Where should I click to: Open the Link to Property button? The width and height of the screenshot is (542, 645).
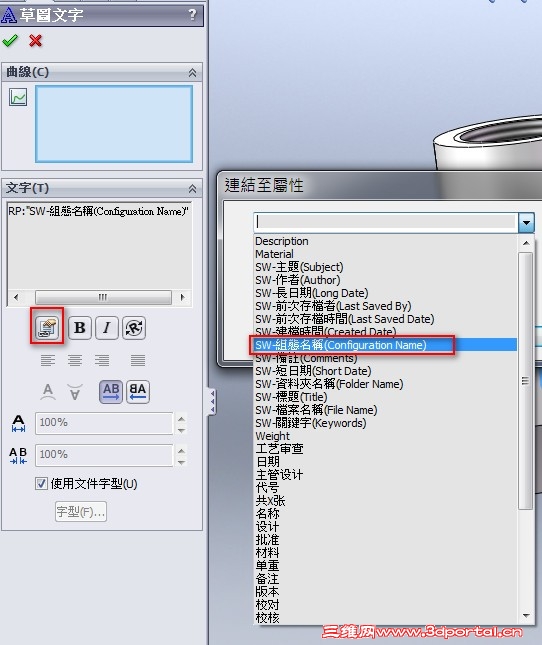coord(47,327)
